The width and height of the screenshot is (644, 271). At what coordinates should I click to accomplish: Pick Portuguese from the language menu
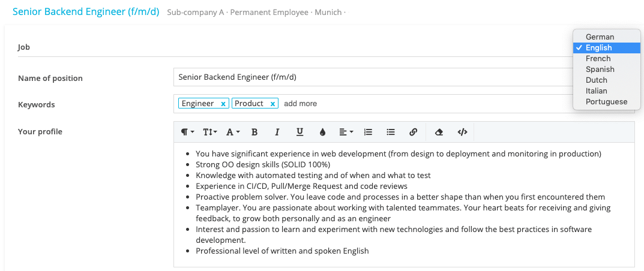[x=606, y=102]
